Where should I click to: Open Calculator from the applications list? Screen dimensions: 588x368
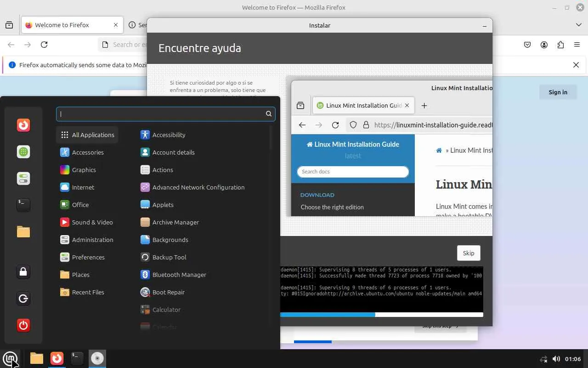[x=202, y=310]
